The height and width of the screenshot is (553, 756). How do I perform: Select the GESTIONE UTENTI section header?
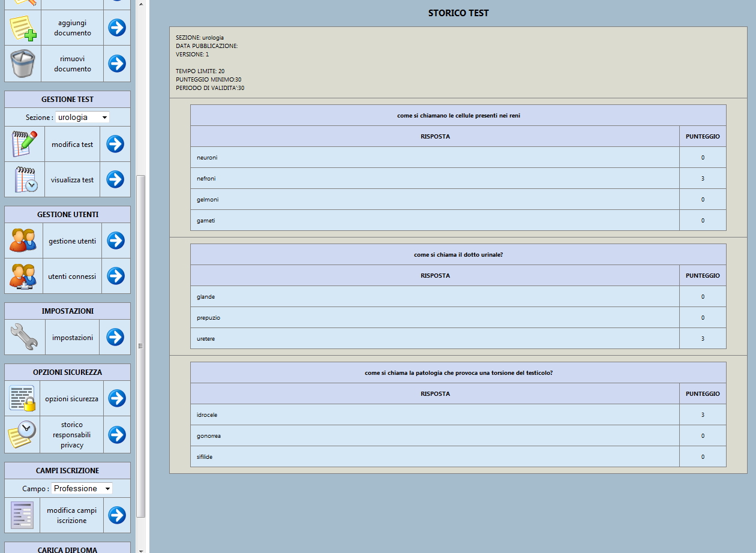67,214
